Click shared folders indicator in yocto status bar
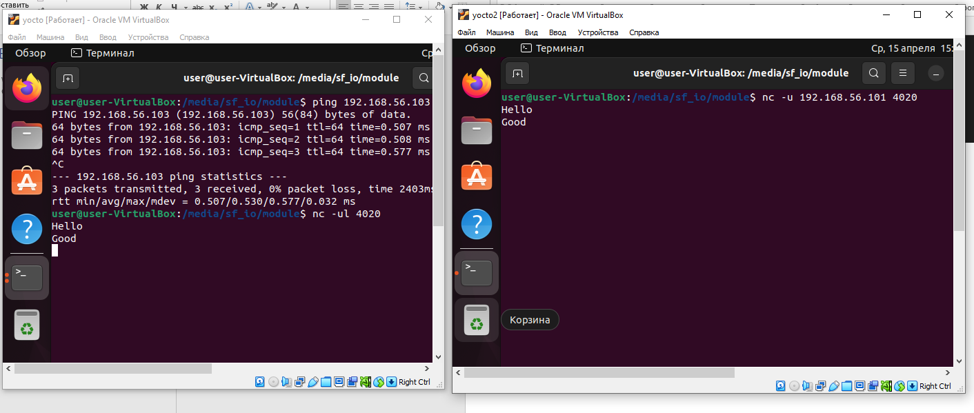The height and width of the screenshot is (413, 974). 325,381
